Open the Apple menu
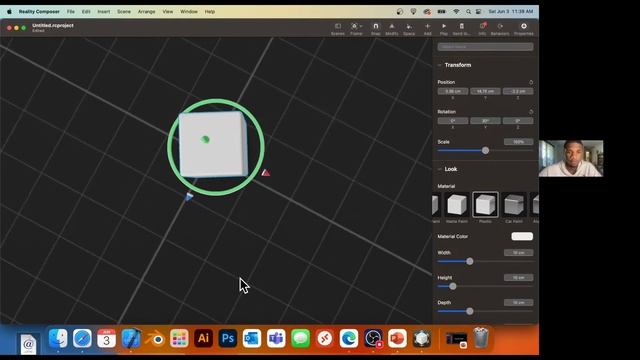The width and height of the screenshot is (640, 360). coord(9,11)
